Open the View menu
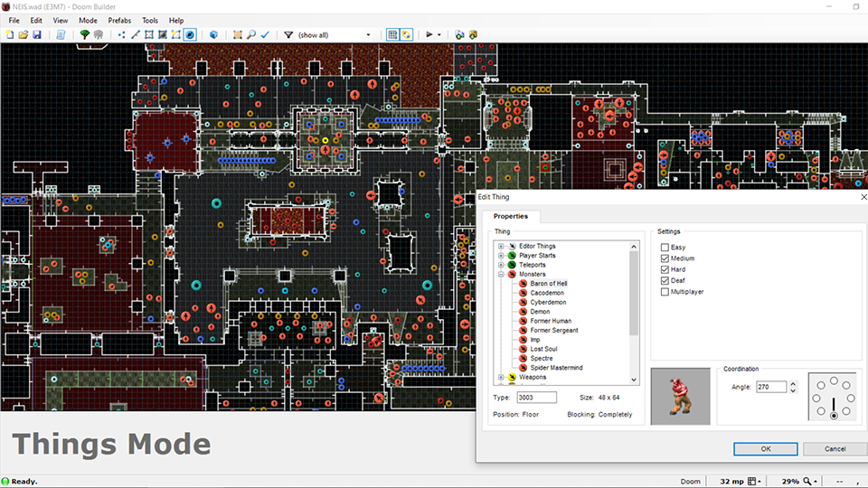The image size is (868, 488). [x=61, y=21]
